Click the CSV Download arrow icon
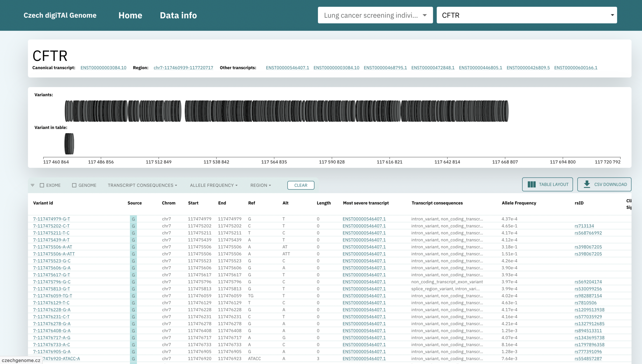Image resolution: width=642 pixels, height=364 pixels. click(x=587, y=184)
